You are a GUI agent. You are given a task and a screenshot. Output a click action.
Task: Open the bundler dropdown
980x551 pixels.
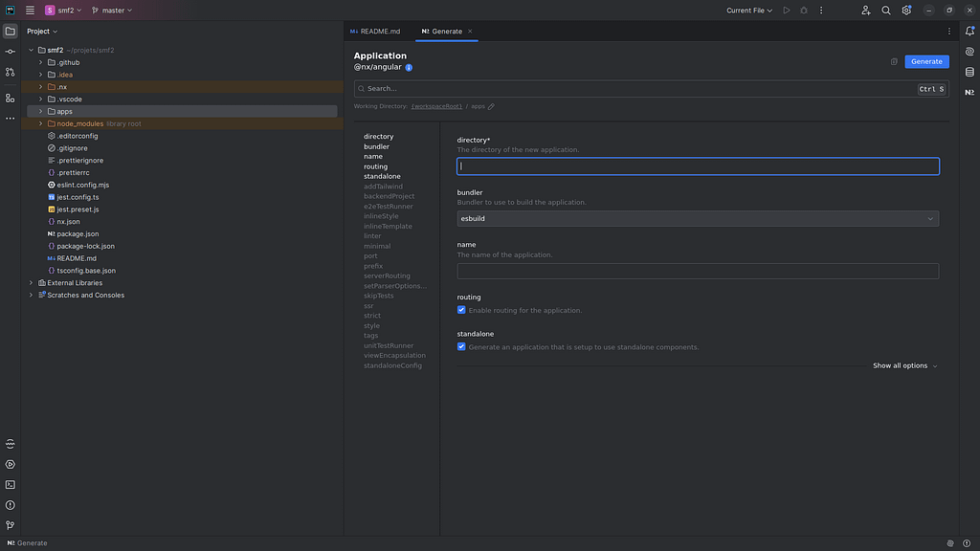point(698,219)
